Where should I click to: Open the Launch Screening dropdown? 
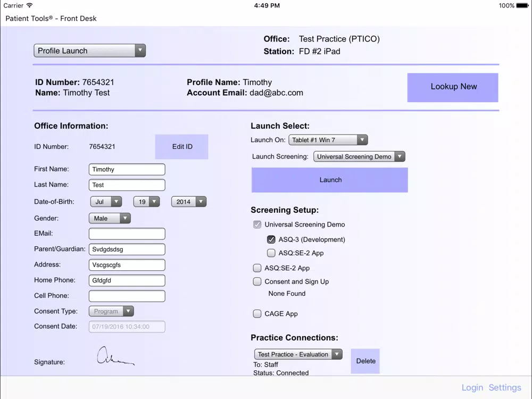[359, 156]
